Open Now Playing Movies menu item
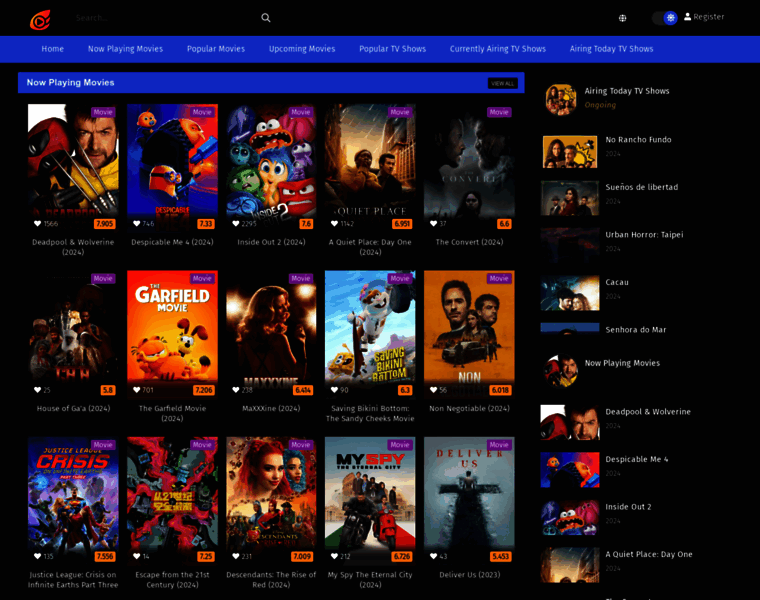Viewport: 760px width, 600px height. point(125,49)
